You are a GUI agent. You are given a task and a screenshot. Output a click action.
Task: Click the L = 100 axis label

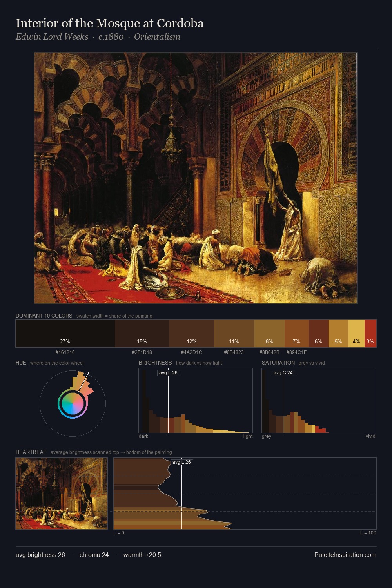pos(368,533)
